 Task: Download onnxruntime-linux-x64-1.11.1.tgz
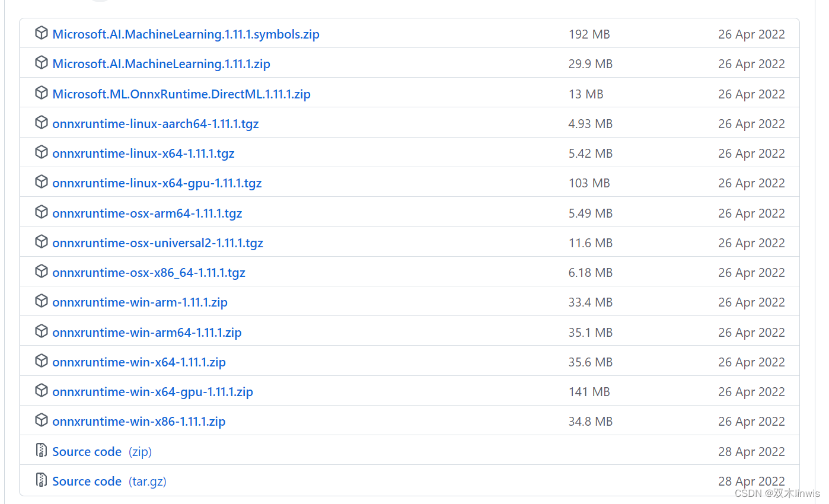point(144,154)
